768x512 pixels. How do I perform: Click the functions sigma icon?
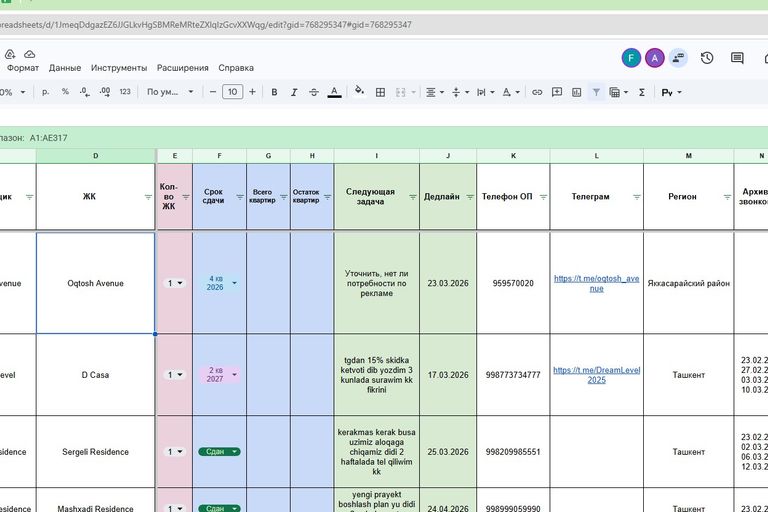pyautogui.click(x=615, y=92)
